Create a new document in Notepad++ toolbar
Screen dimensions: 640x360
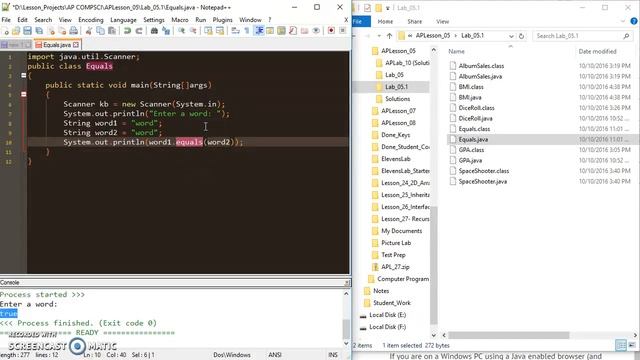[6, 31]
